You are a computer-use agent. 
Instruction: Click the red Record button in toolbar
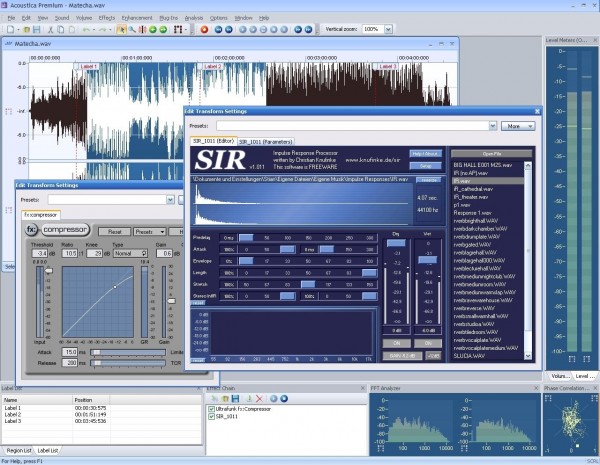coord(204,29)
